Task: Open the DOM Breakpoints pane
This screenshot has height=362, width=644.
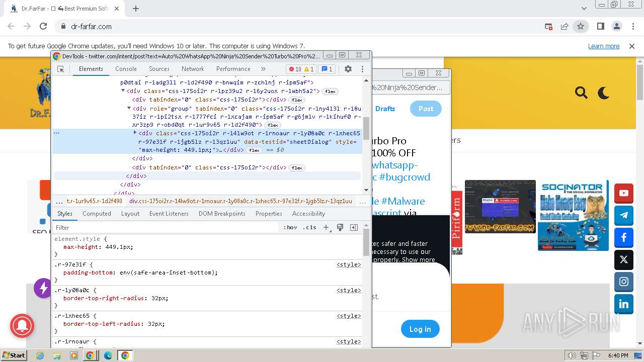Action: [222, 214]
